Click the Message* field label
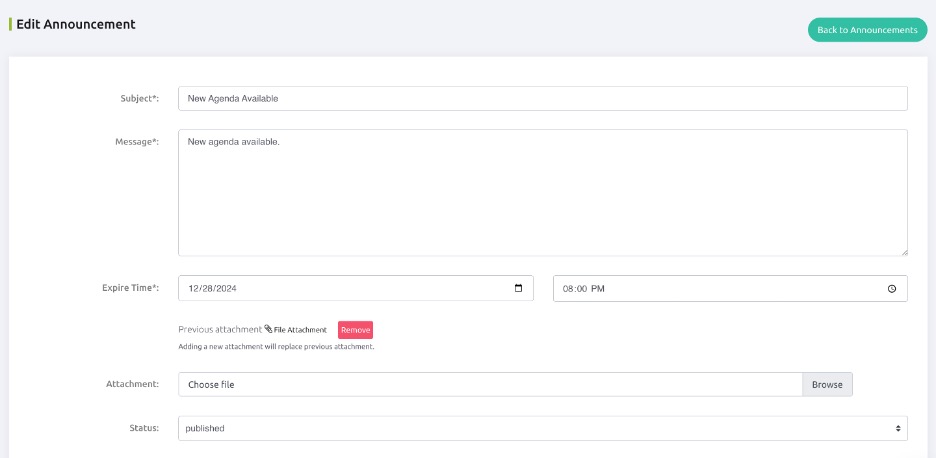Screen dimensions: 936x458 [x=137, y=142]
